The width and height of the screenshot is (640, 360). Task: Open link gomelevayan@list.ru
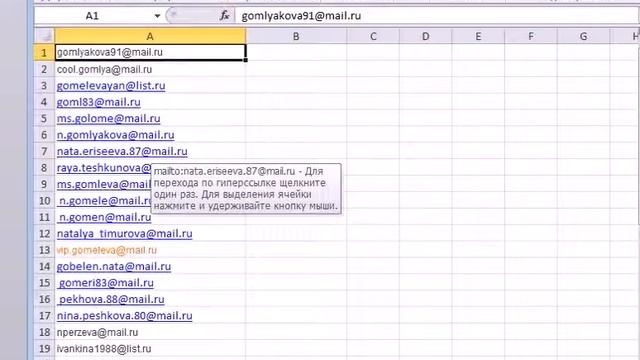tap(111, 86)
